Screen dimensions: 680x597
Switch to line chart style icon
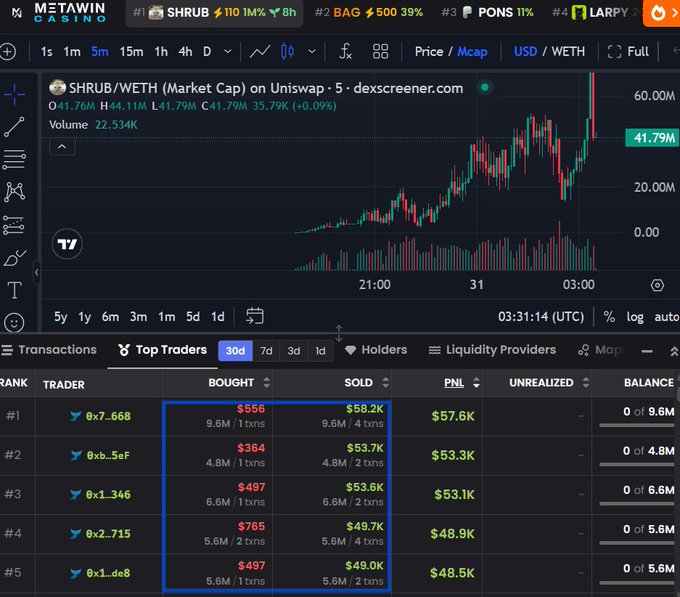(260, 52)
